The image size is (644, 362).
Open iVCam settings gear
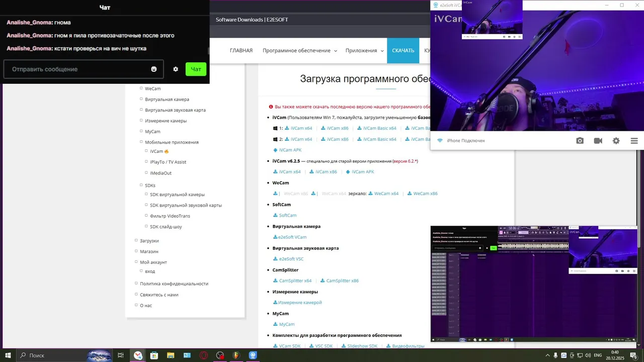pos(616,141)
